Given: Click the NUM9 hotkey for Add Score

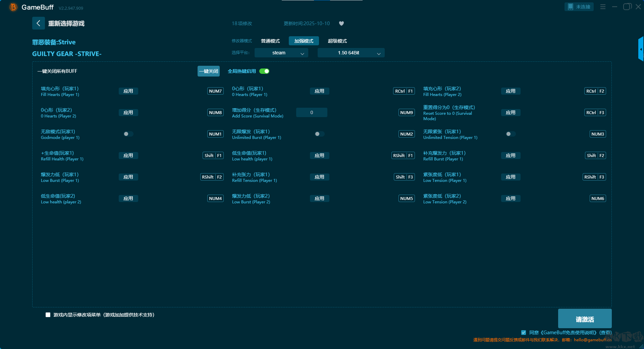Looking at the screenshot, I should tap(407, 112).
